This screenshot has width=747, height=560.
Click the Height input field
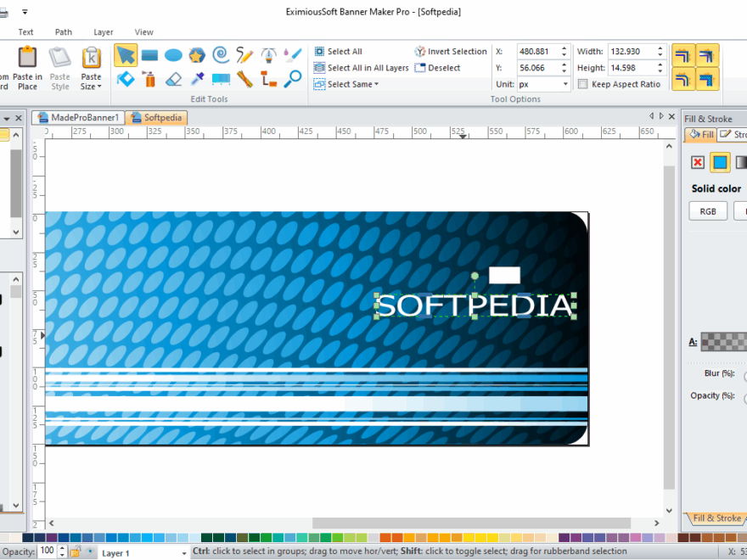pos(632,68)
